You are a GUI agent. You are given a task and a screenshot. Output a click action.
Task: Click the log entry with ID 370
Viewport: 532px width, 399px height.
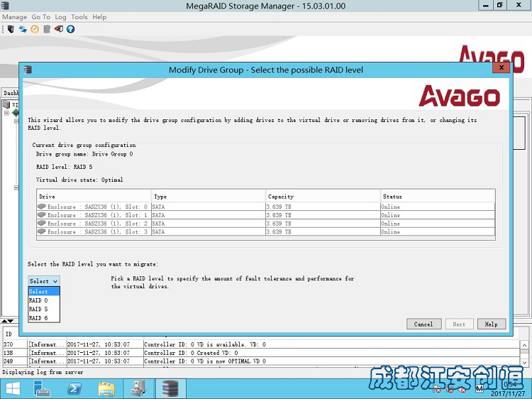[x=261, y=344]
